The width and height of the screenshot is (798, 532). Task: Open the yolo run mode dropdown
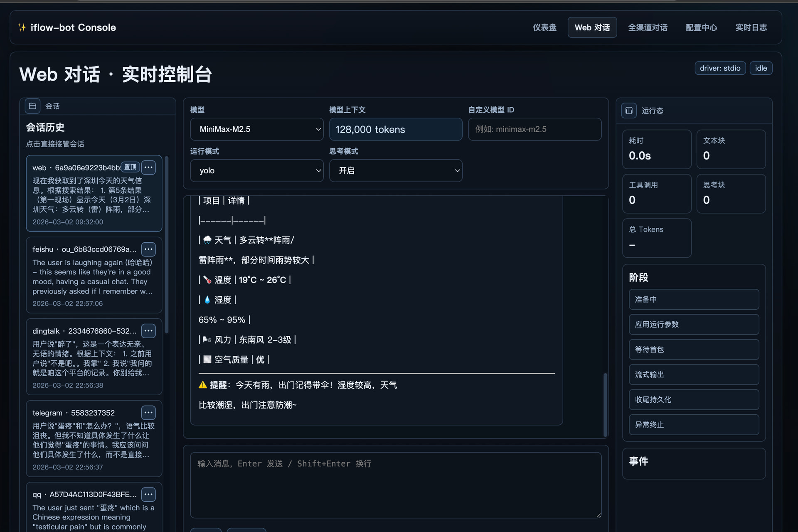[256, 170]
